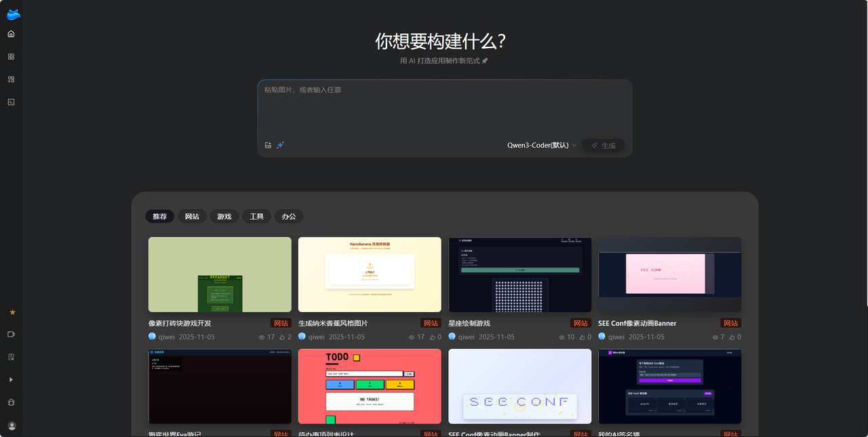Image resolution: width=868 pixels, height=437 pixels.
Task: Click the upload image icon in prompt box
Action: [268, 145]
